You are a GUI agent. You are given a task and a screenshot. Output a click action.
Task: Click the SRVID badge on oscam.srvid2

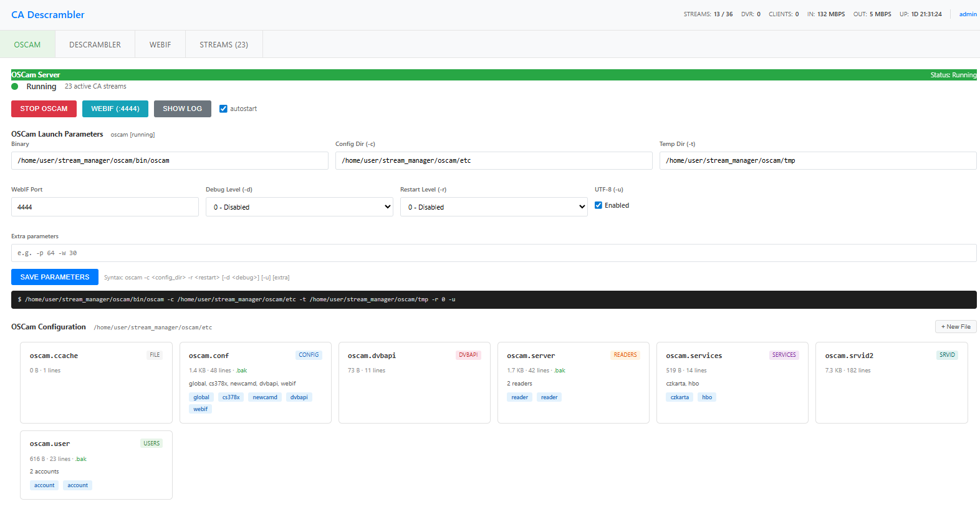click(948, 355)
